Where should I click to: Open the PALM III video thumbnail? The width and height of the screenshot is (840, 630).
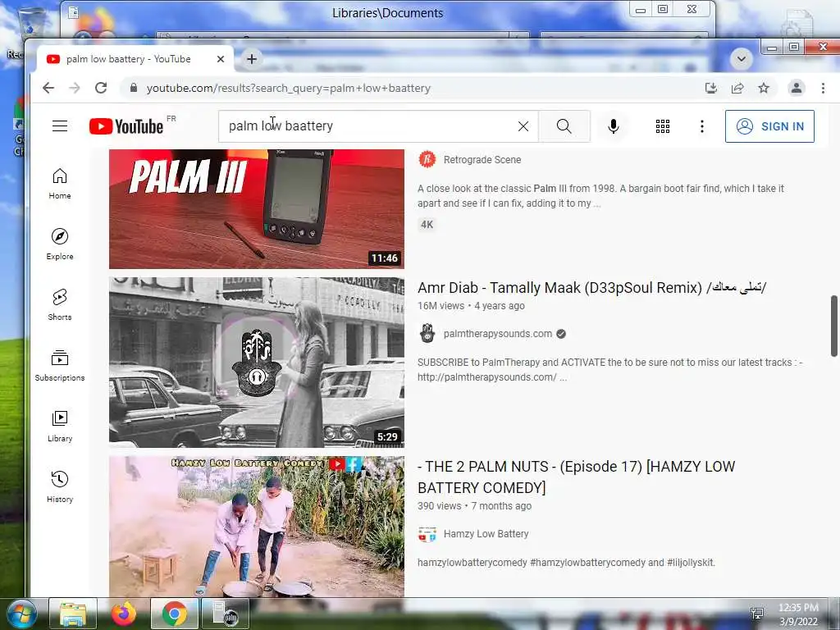click(x=257, y=209)
